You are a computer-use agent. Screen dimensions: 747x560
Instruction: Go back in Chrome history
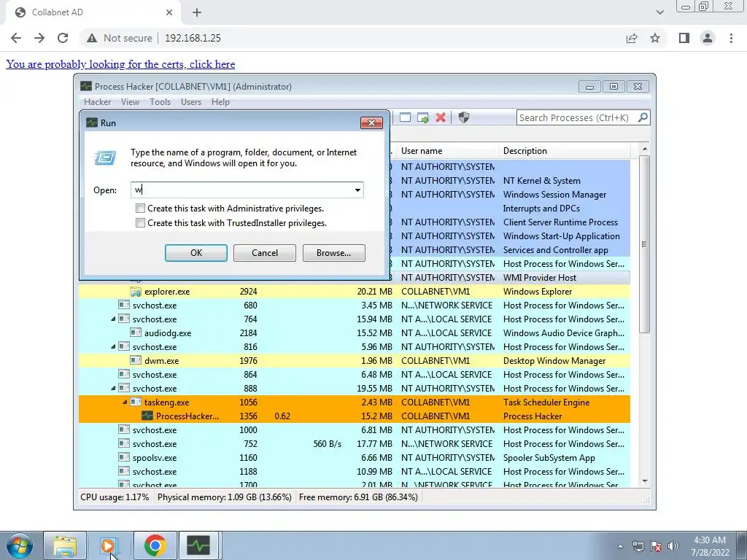(16, 38)
